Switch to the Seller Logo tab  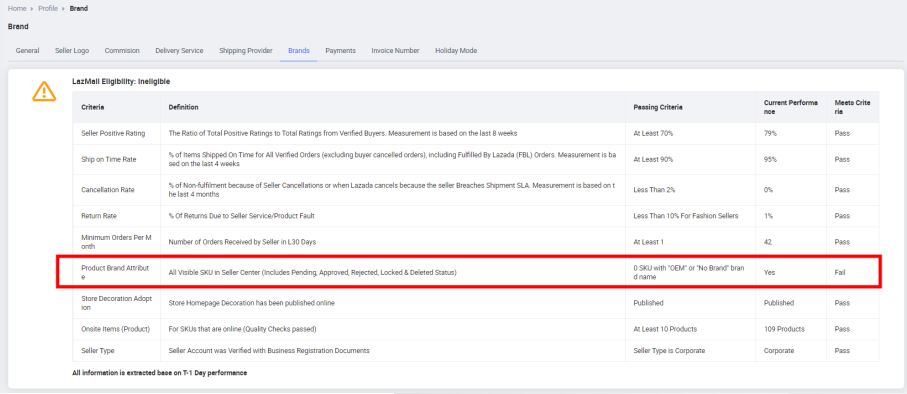[x=72, y=51]
